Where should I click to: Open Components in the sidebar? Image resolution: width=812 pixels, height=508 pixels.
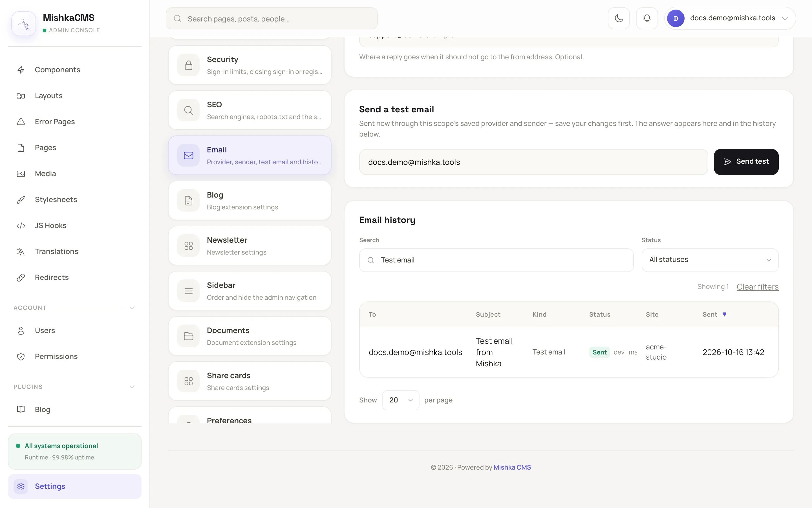pos(74,70)
